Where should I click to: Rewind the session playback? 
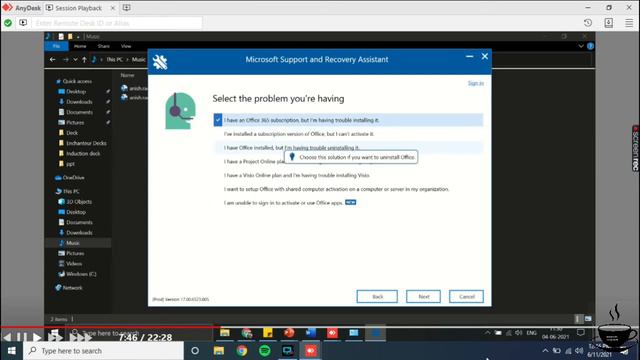pyautogui.click(x=7, y=337)
